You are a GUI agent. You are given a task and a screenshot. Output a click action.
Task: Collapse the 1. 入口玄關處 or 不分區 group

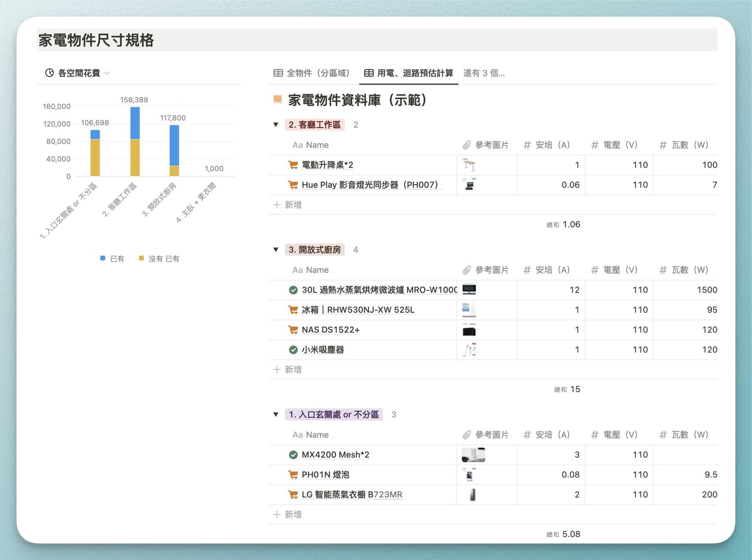click(276, 414)
